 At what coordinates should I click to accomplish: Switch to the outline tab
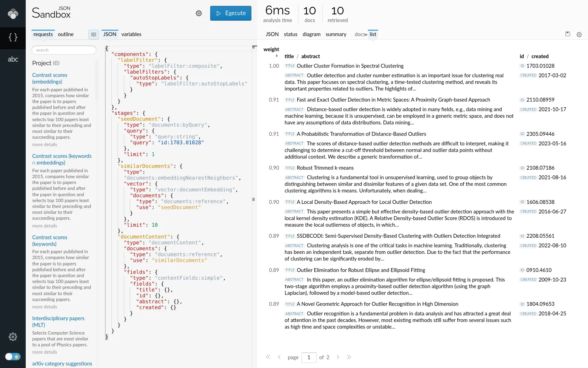[66, 34]
